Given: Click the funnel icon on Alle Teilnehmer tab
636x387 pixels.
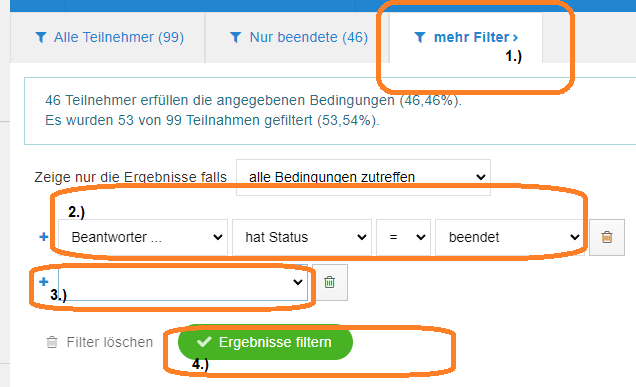Looking at the screenshot, I should coord(41,37).
